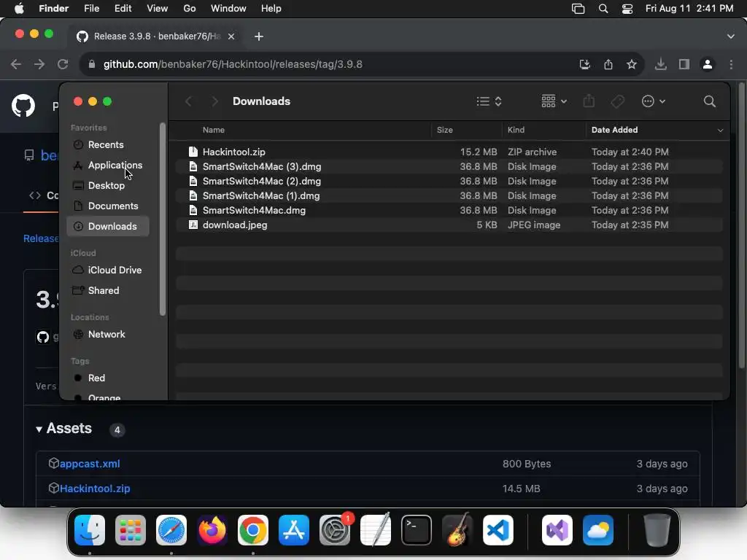
Task: Select the Hackintool.zip file in Downloads
Action: 449,152
